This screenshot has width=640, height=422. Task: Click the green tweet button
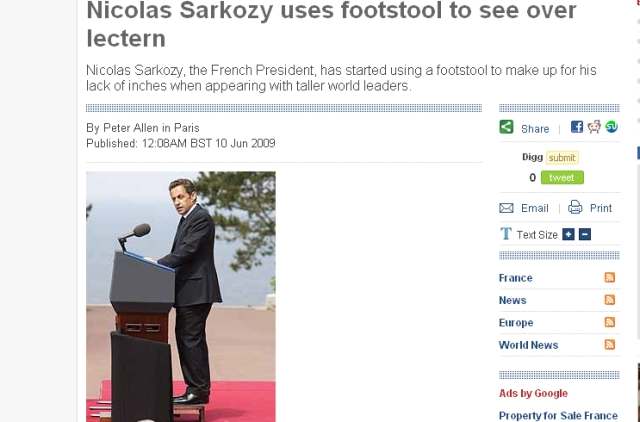(562, 177)
